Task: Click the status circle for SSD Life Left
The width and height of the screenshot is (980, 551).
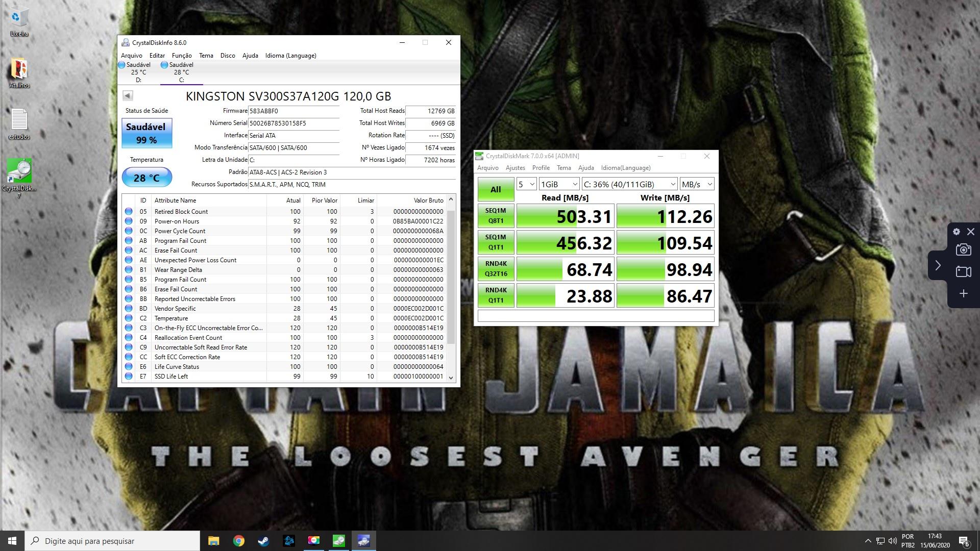Action: click(x=129, y=376)
